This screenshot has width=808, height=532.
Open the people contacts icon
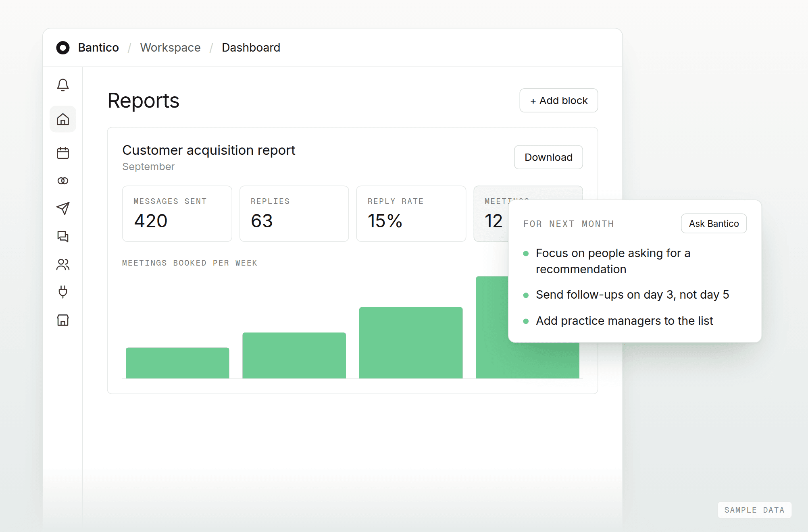(63, 264)
